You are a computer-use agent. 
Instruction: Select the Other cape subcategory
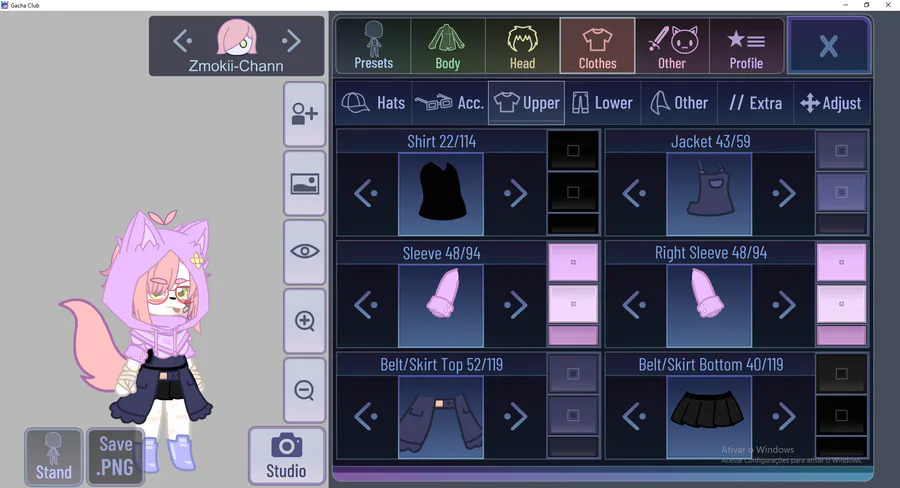(x=679, y=103)
